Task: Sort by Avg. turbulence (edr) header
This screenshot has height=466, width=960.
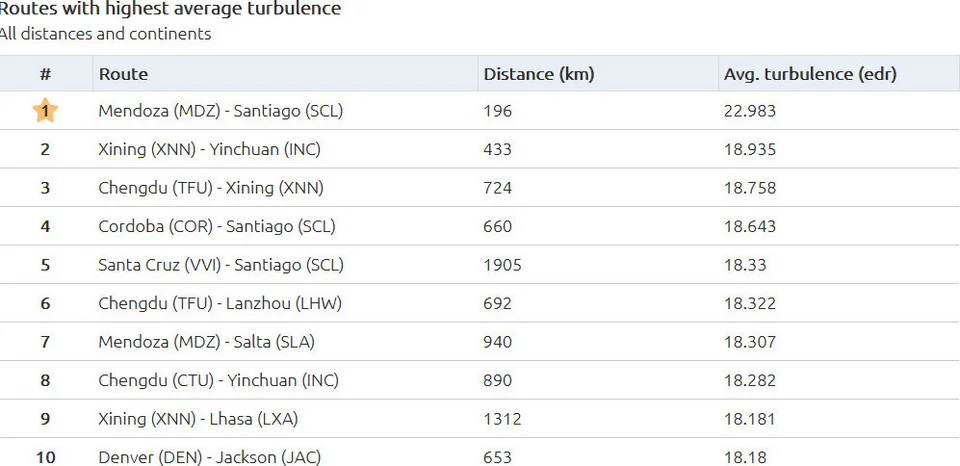Action: (810, 74)
